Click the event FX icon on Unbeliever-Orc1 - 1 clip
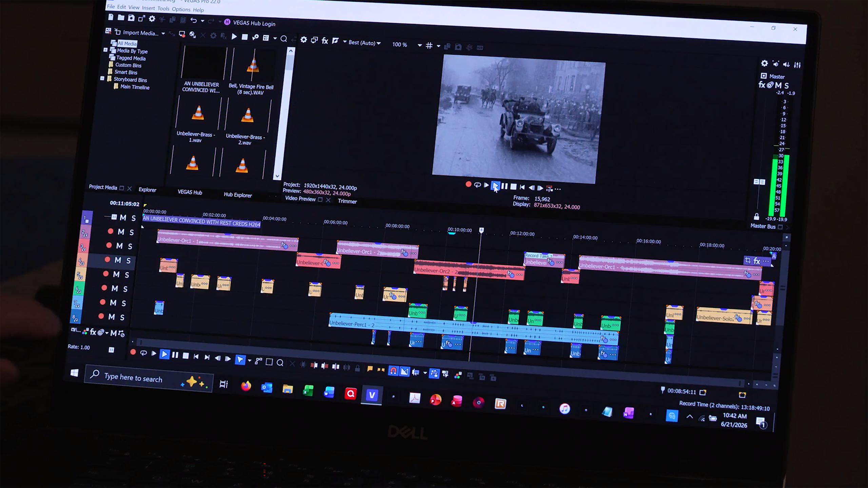Viewport: 868px width, 488px height. [284, 245]
